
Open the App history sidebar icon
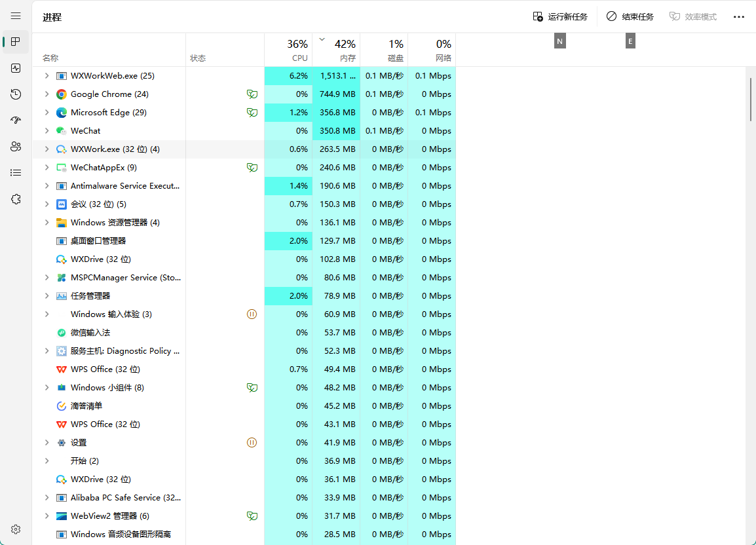[16, 94]
